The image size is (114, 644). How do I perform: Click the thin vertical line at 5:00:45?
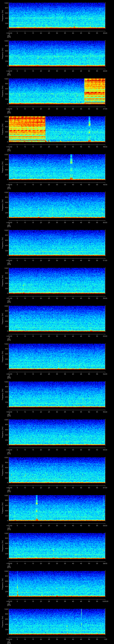point(81,621)
